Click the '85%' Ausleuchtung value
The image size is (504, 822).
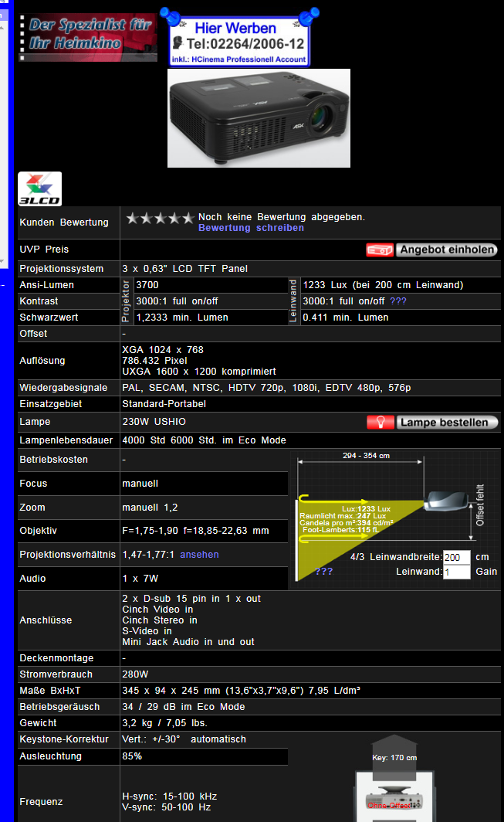pos(132,756)
